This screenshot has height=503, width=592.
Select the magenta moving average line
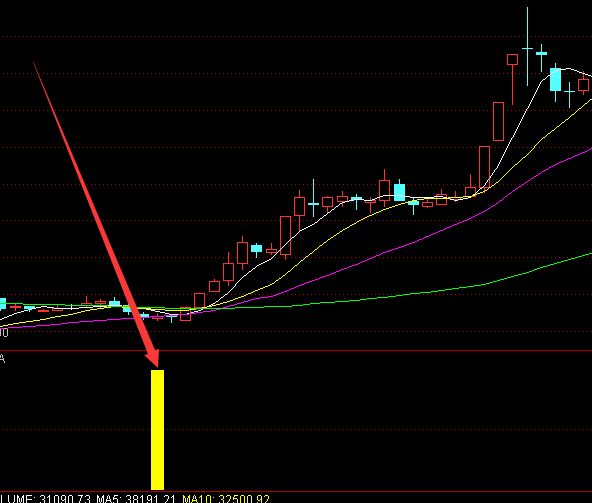pos(415,242)
